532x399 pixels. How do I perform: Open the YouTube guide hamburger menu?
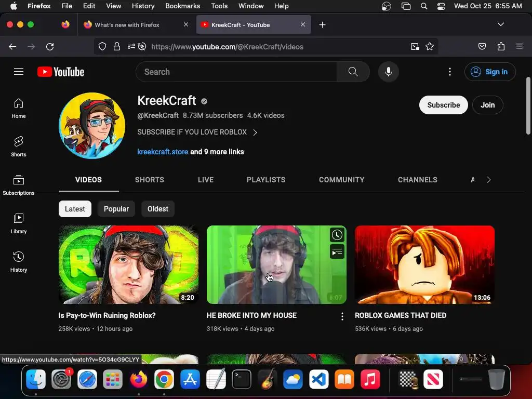(x=19, y=72)
